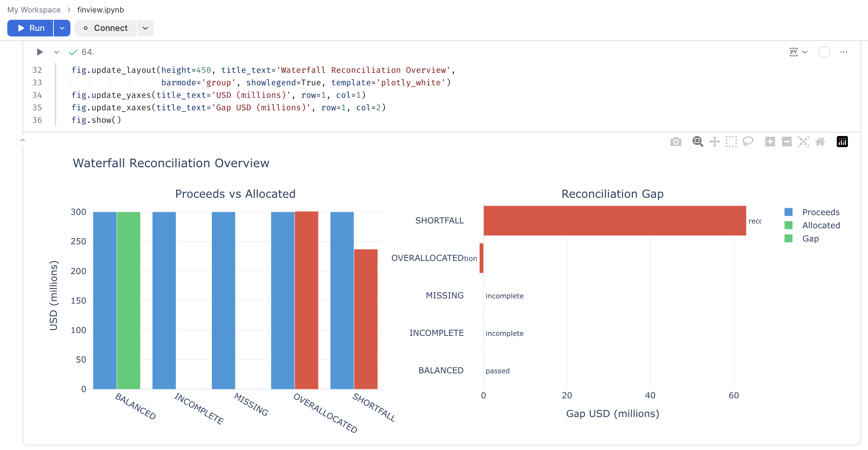868x450 pixels.
Task: Select the Pan tool in plot toolbar
Action: click(x=715, y=142)
